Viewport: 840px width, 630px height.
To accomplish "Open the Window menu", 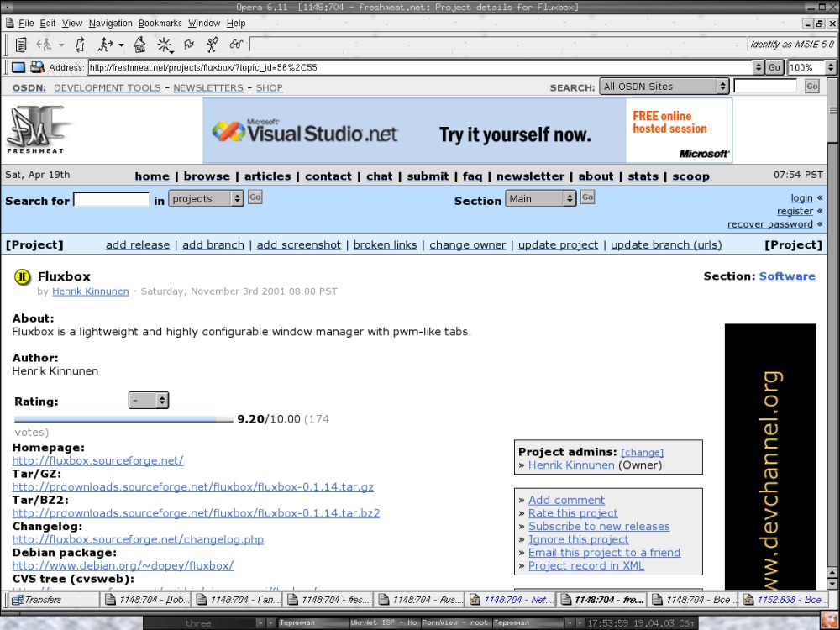I will point(204,23).
